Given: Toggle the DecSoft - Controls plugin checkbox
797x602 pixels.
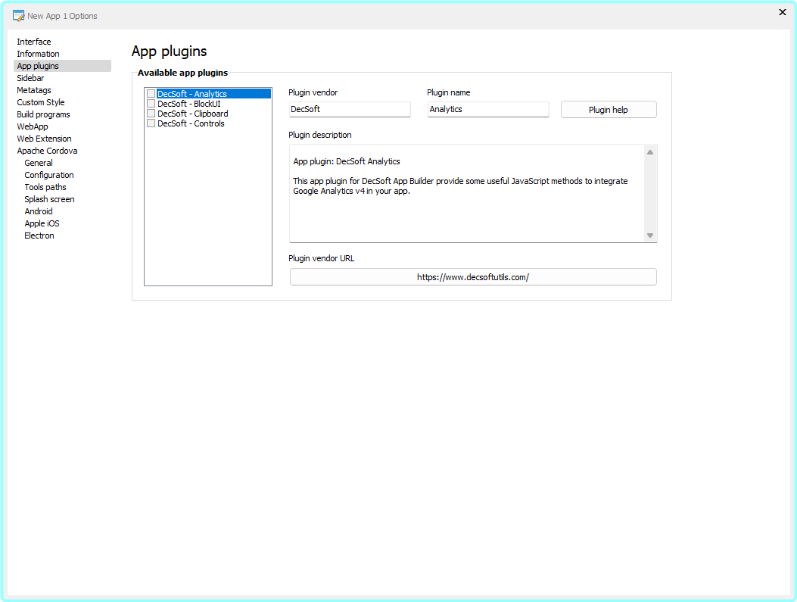Looking at the screenshot, I should [151, 124].
